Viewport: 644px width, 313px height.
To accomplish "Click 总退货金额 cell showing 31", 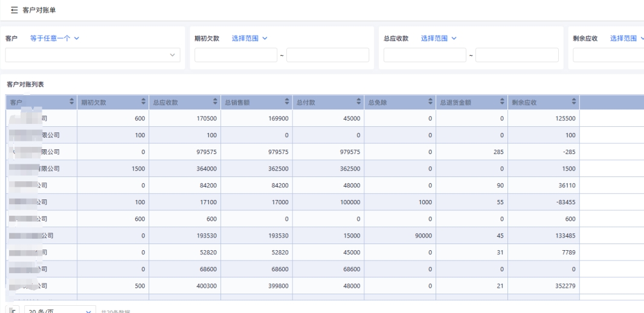I will (x=471, y=252).
